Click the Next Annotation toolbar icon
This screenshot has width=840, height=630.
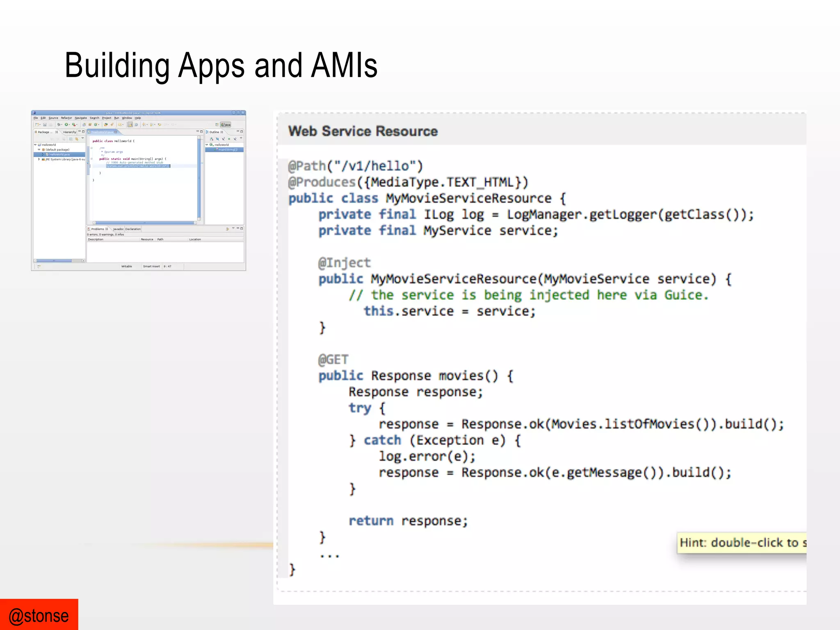point(144,124)
